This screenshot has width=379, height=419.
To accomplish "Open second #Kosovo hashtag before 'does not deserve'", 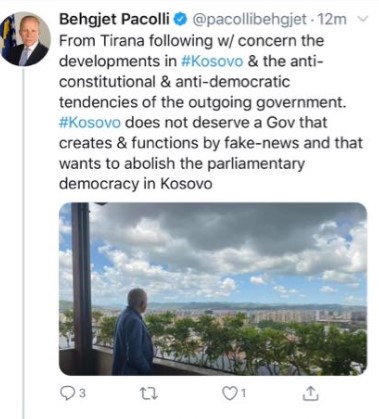I will [x=90, y=123].
